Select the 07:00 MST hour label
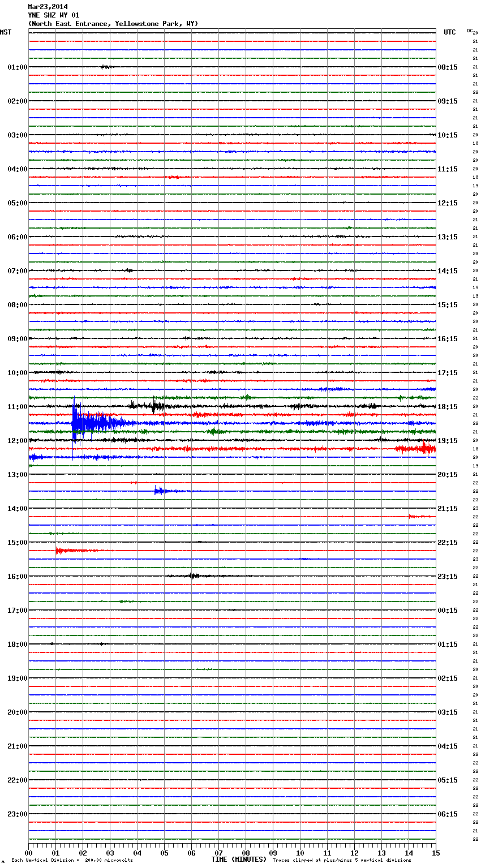This screenshot has width=481, height=868. 17,271
